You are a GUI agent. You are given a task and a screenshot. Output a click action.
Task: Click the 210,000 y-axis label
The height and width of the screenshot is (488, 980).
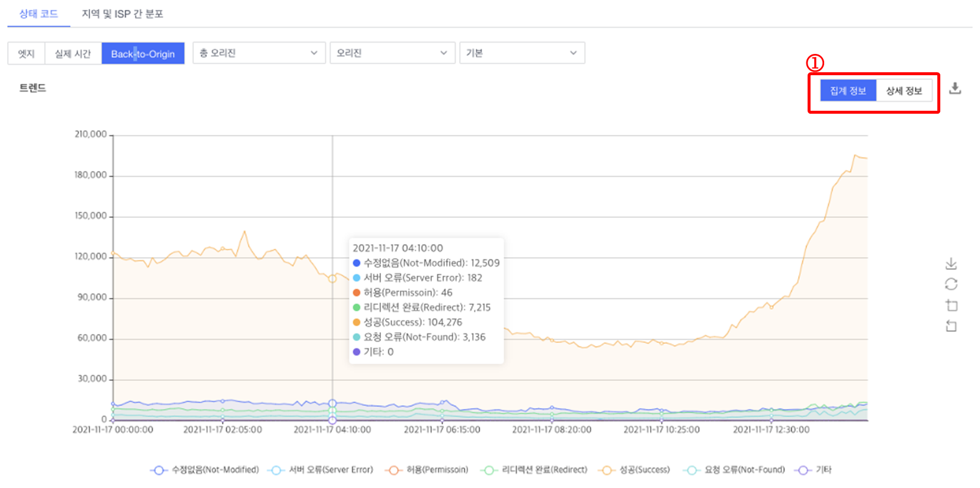pyautogui.click(x=91, y=134)
